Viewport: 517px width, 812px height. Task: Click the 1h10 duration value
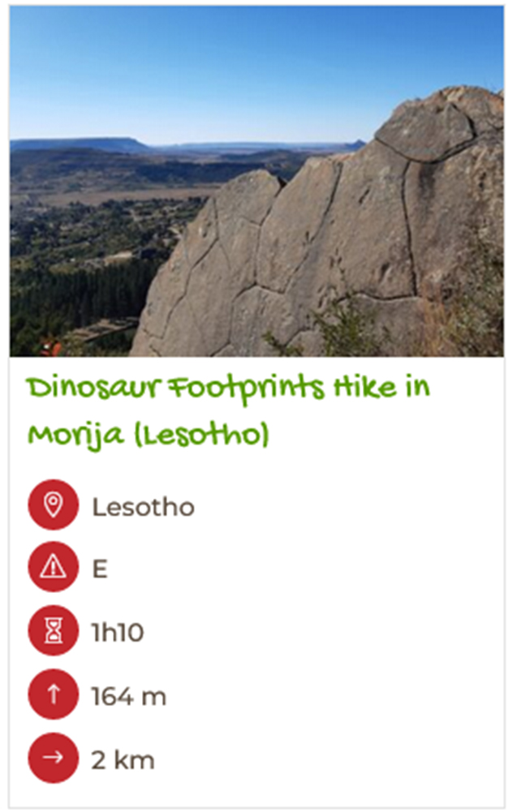pos(118,632)
